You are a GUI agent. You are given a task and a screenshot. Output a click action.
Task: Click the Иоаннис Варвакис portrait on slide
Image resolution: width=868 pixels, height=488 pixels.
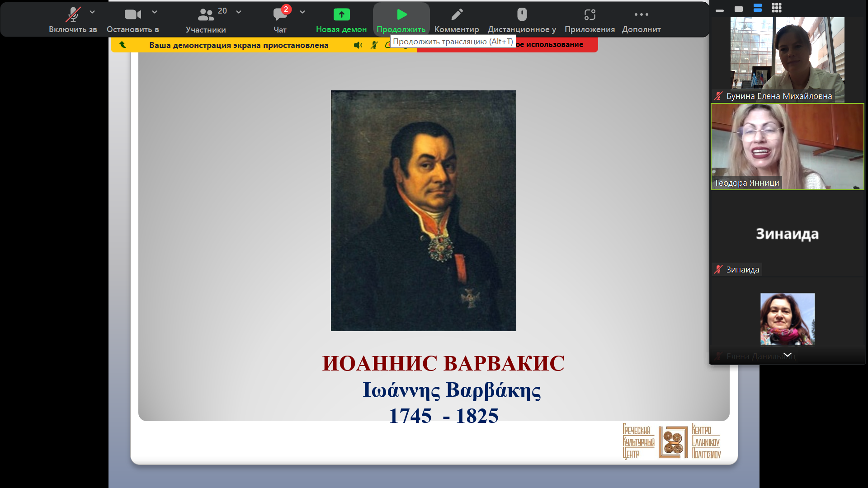(x=423, y=211)
